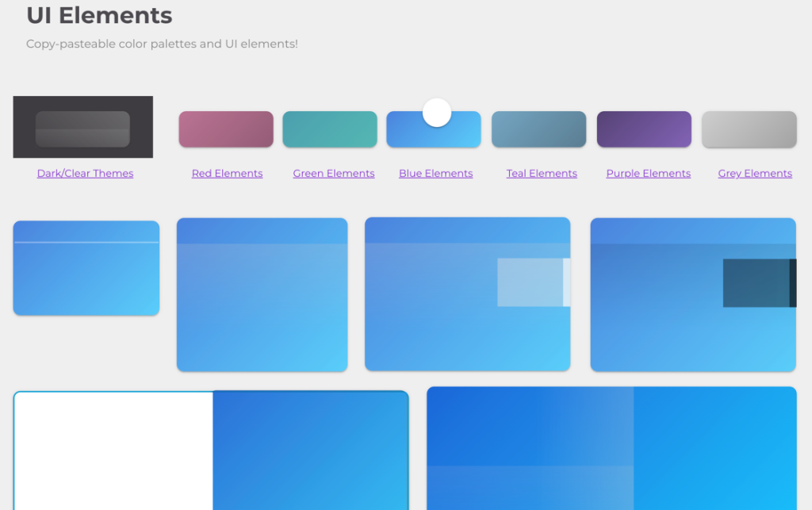The image size is (812, 510).
Task: Click the blue card with dark navy rectangle
Action: 692,294
